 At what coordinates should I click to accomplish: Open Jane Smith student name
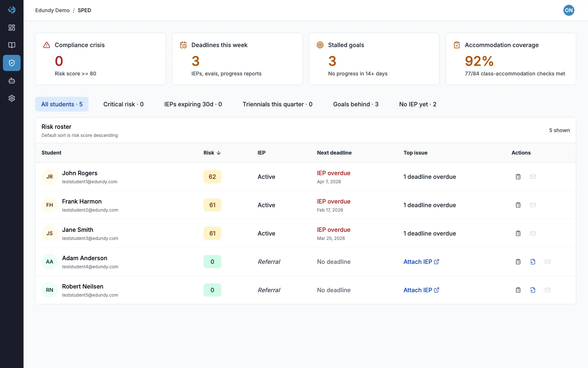click(x=78, y=230)
